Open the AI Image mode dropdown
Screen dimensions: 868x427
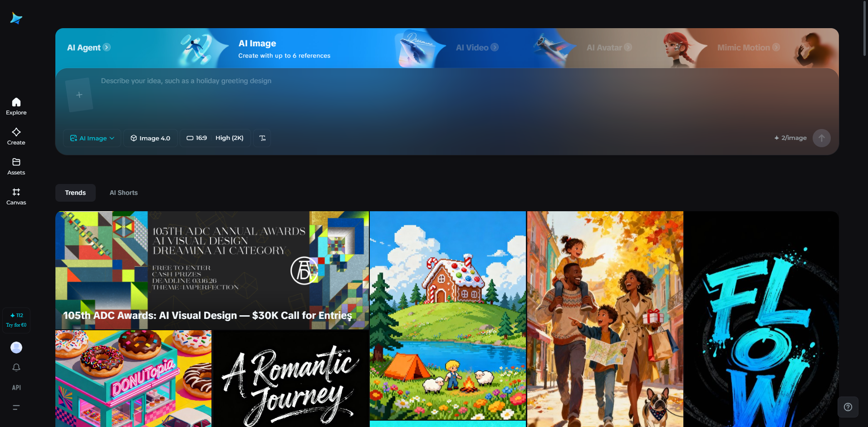[x=92, y=138]
